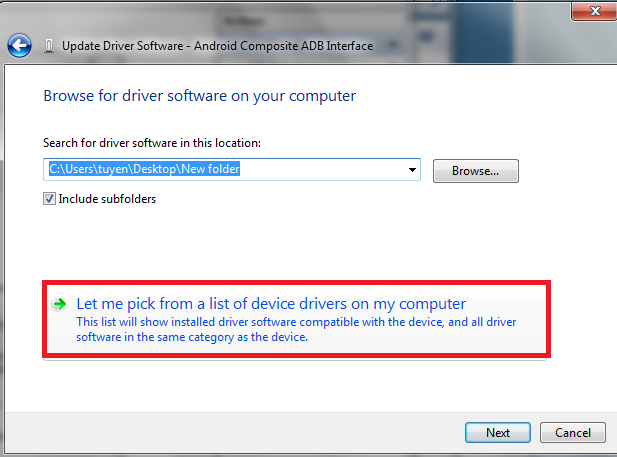
Task: Click the driver device icon in title bar
Action: (x=50, y=46)
